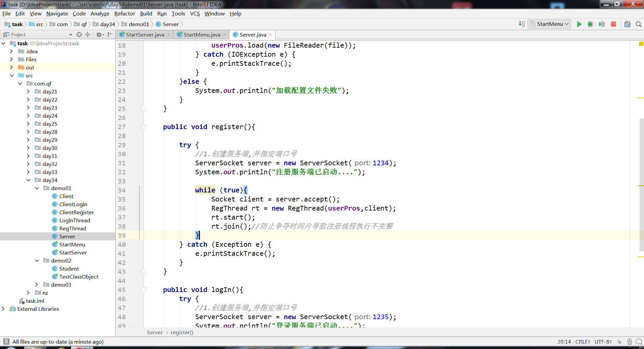
Task: Click register() in bottom breadcrumb
Action: [182, 332]
